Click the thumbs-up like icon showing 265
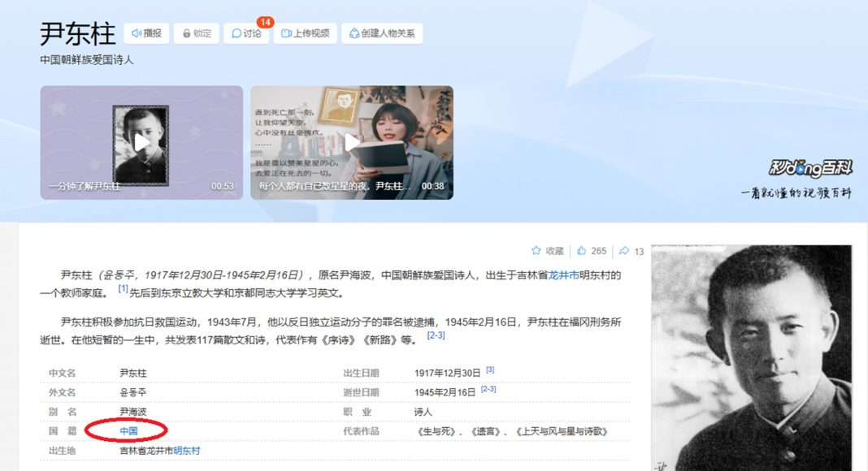This screenshot has width=868, height=471. coord(581,250)
